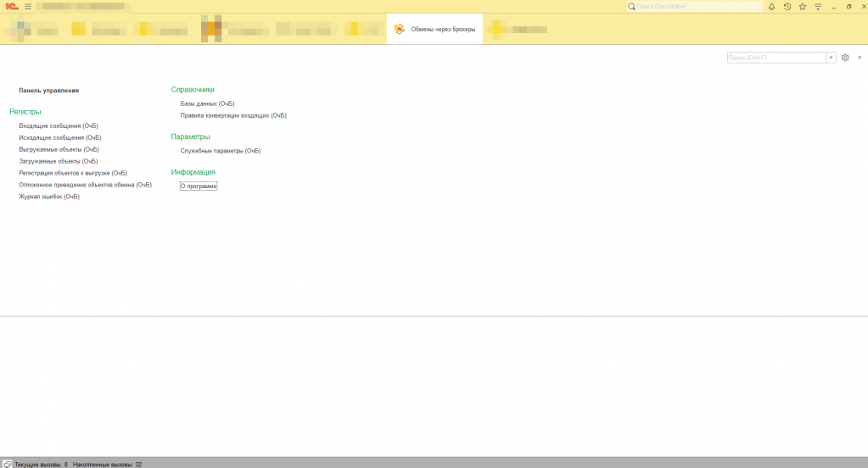Image resolution: width=868 pixels, height=468 pixels.
Task: Click the Информация group heading
Action: [193, 172]
